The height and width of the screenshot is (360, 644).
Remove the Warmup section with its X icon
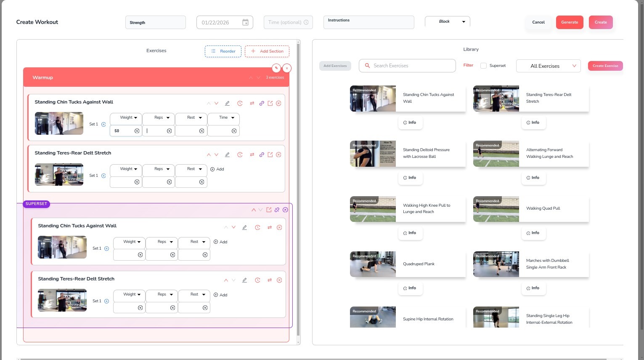pos(287,68)
